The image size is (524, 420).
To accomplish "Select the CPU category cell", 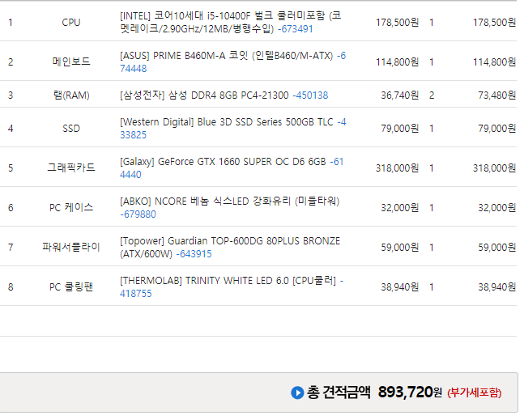I will [71, 22].
